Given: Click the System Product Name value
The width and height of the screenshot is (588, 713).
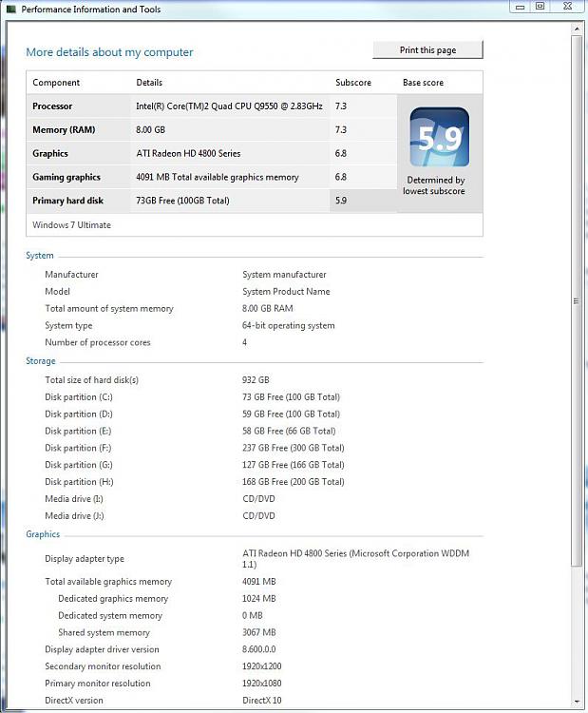Looking at the screenshot, I should click(x=286, y=292).
